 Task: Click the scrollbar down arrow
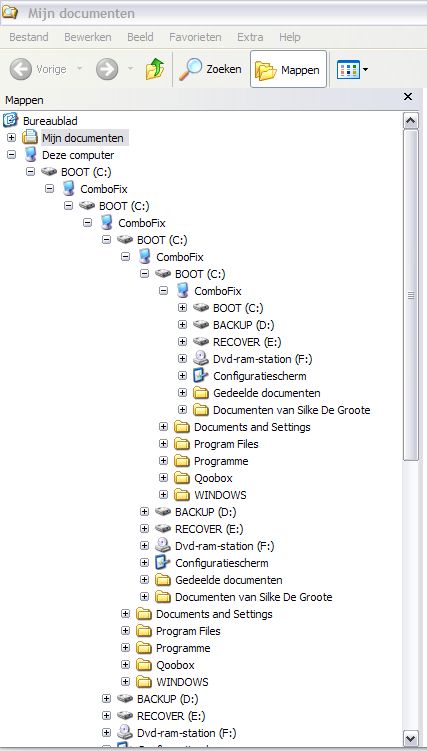(x=411, y=738)
